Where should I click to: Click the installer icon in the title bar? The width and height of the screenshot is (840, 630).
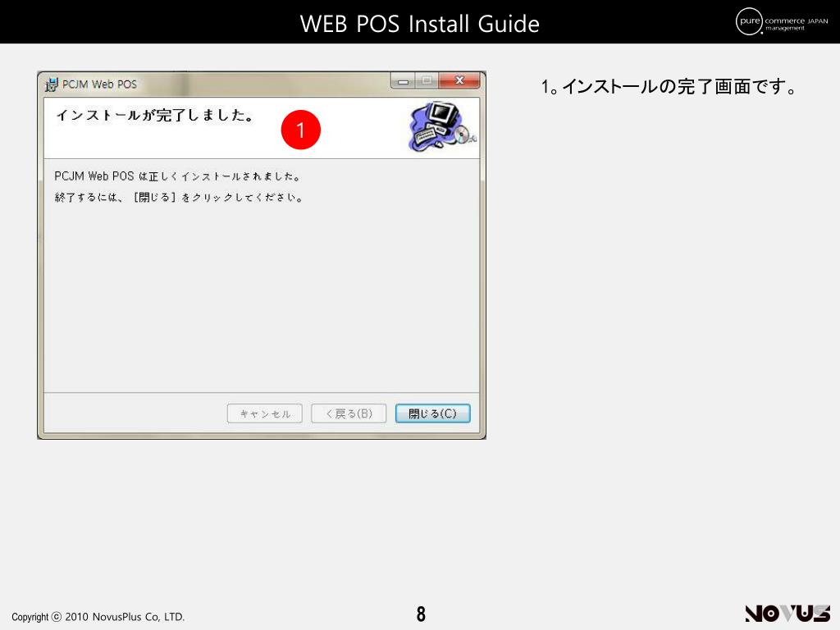point(52,84)
